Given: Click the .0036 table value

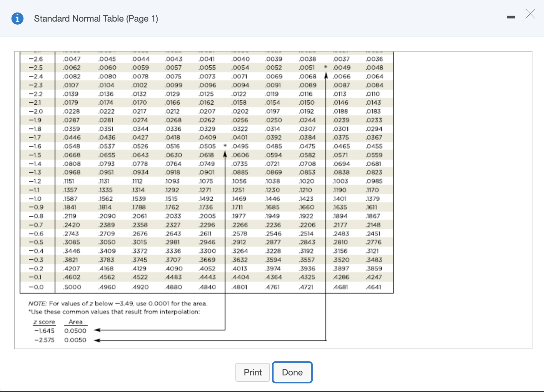Looking at the screenshot, I should (375, 59).
